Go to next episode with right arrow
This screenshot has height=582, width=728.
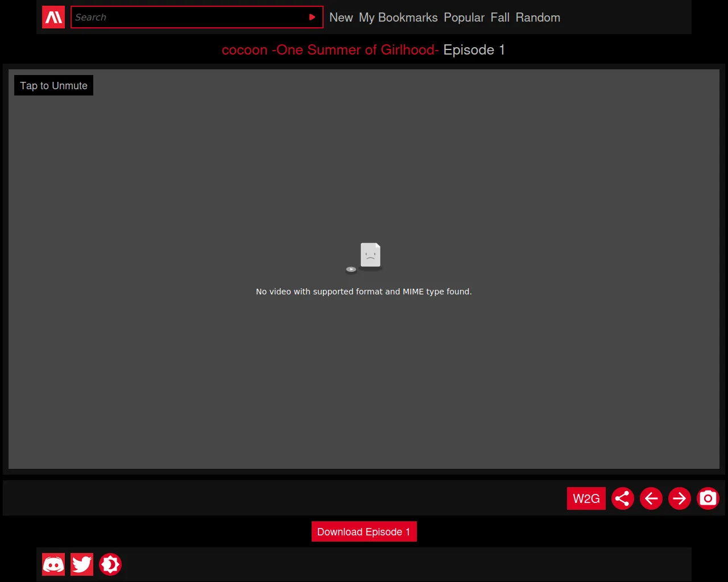click(x=680, y=498)
